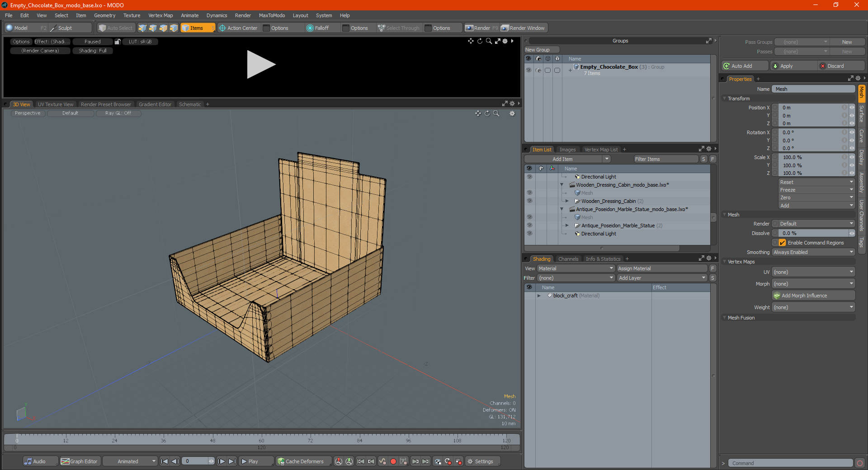Viewport: 868px width, 470px height.
Task: Toggle Enable Command Regions checkbox
Action: pos(783,243)
